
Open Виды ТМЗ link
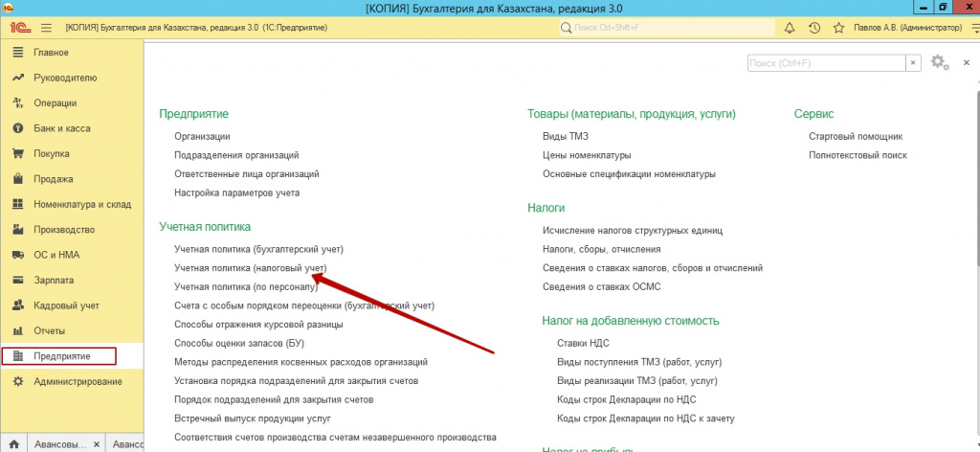pyautogui.click(x=566, y=136)
